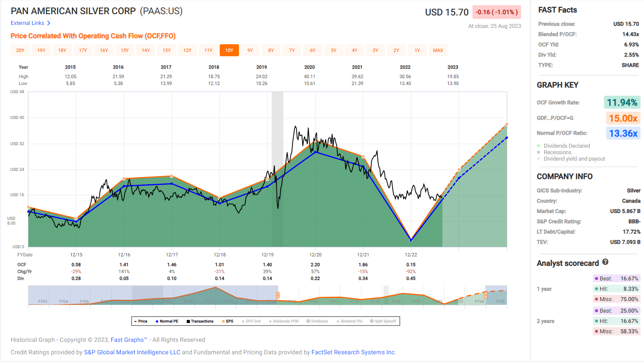Select the 20Y time range tab
The height and width of the screenshot is (362, 644).
[20, 50]
